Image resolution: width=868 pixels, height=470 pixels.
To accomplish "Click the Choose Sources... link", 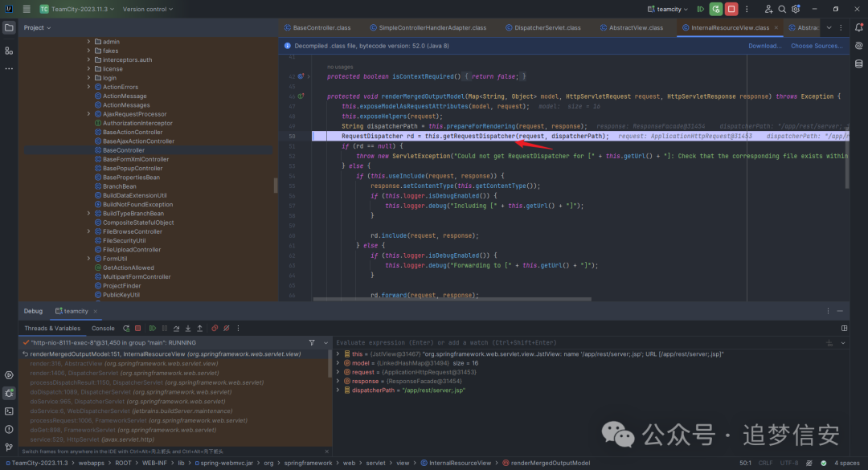I will coord(817,46).
